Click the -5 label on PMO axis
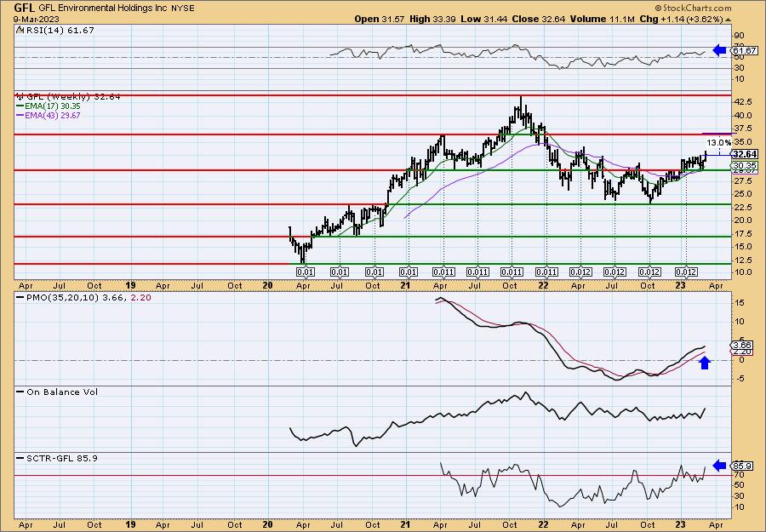The height and width of the screenshot is (532, 766). [x=739, y=379]
